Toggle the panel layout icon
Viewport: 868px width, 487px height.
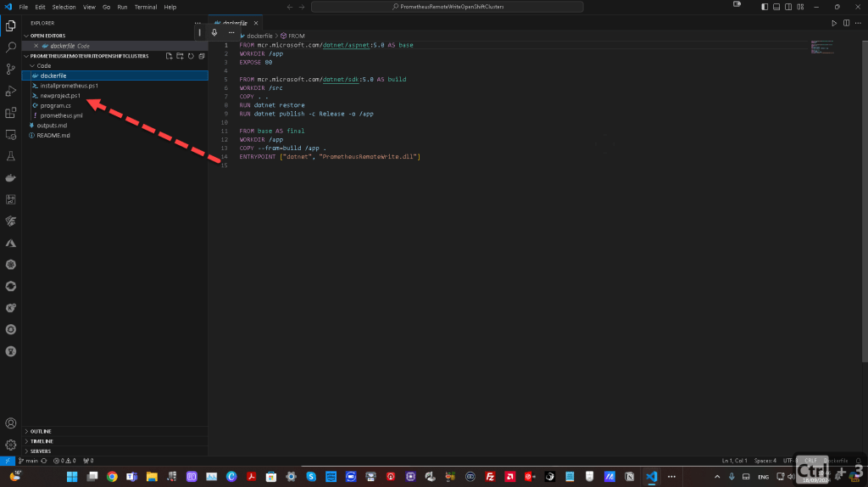coord(776,7)
